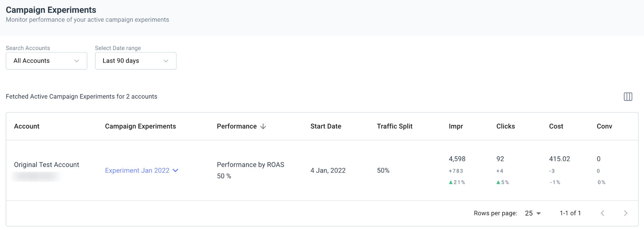Sort by the Start Date column
Viewport: 644px width, 230px height.
click(326, 126)
